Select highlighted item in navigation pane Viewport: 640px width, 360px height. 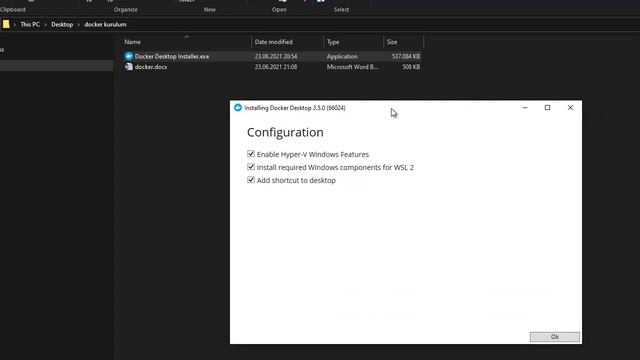[57, 65]
